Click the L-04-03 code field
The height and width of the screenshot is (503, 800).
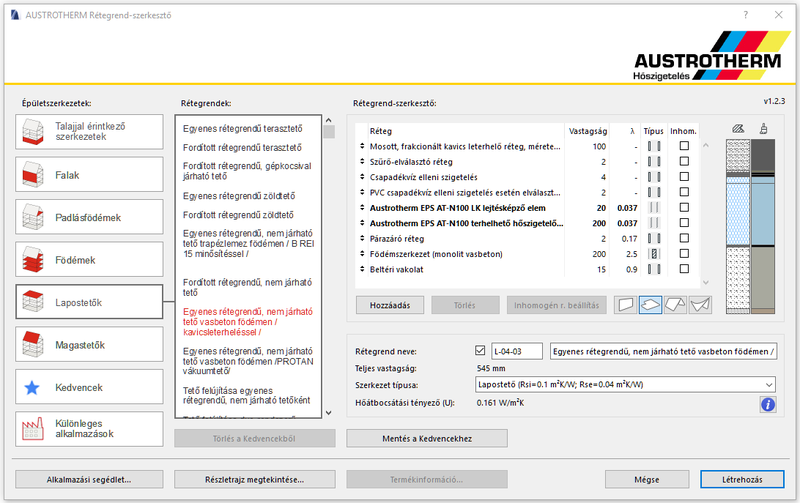pyautogui.click(x=516, y=351)
